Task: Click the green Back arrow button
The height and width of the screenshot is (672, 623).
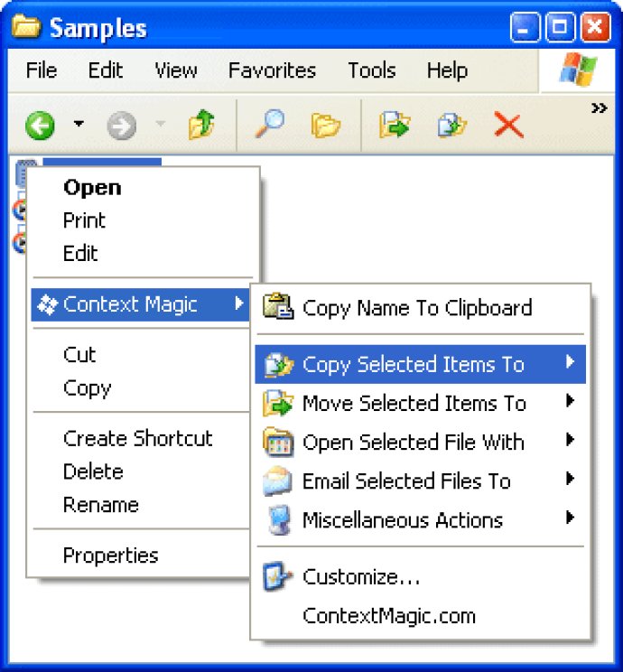Action: point(40,126)
